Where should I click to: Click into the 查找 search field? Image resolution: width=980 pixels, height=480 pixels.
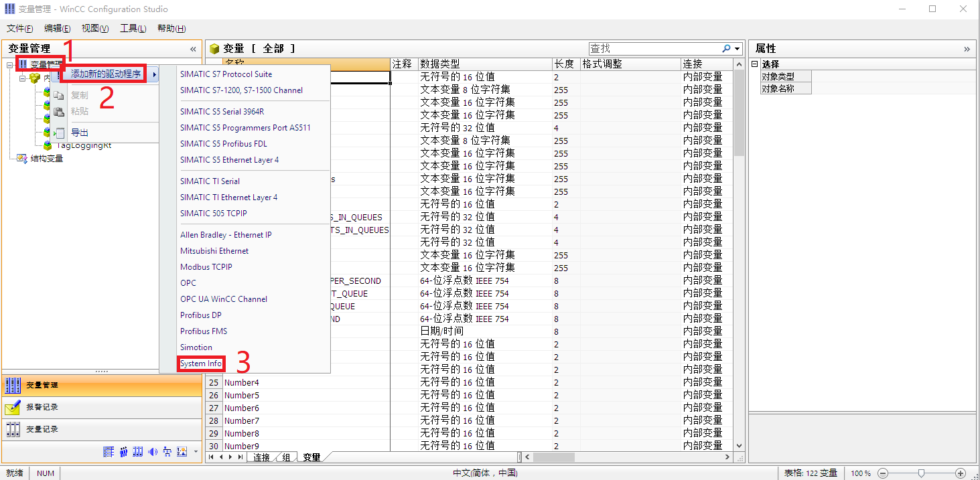(x=654, y=49)
